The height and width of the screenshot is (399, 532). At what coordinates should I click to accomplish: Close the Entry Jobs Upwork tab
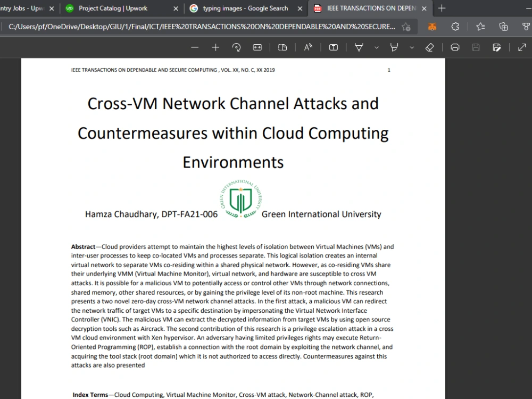[52, 9]
